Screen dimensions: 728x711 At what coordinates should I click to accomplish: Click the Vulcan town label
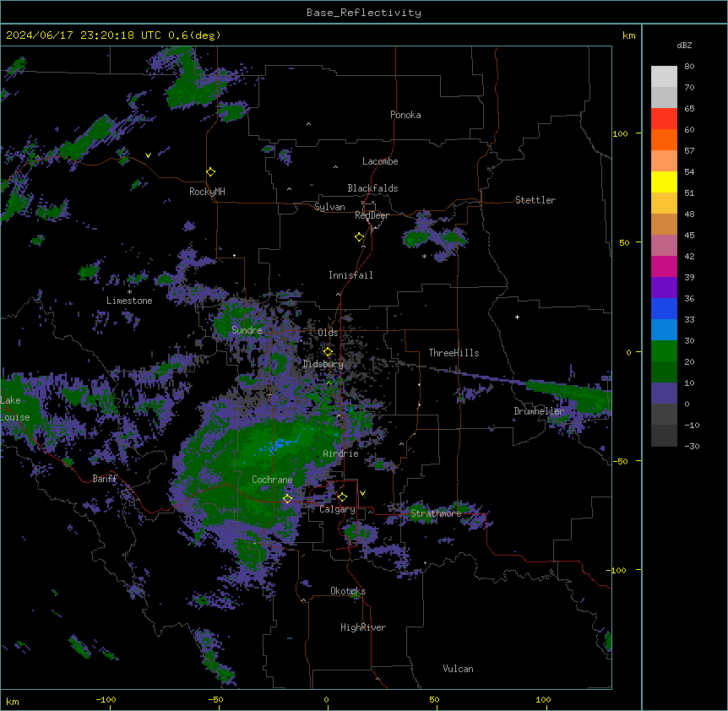pyautogui.click(x=458, y=669)
